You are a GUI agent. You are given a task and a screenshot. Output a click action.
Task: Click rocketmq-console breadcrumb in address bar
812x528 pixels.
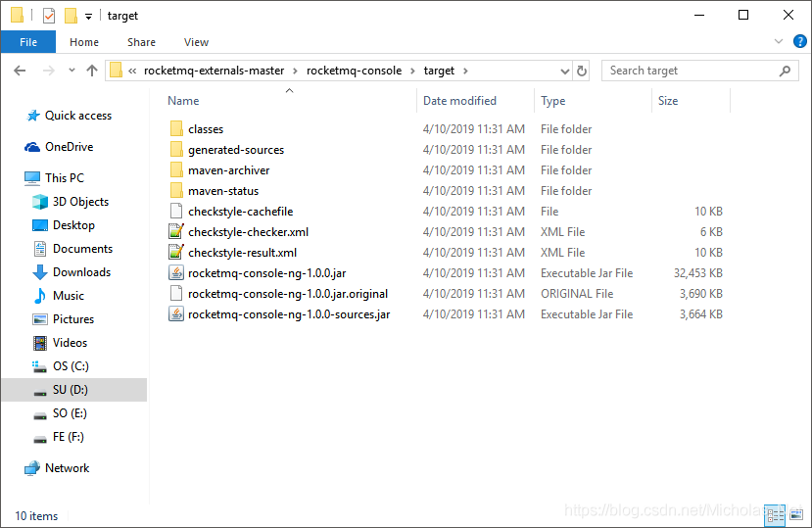coord(354,71)
